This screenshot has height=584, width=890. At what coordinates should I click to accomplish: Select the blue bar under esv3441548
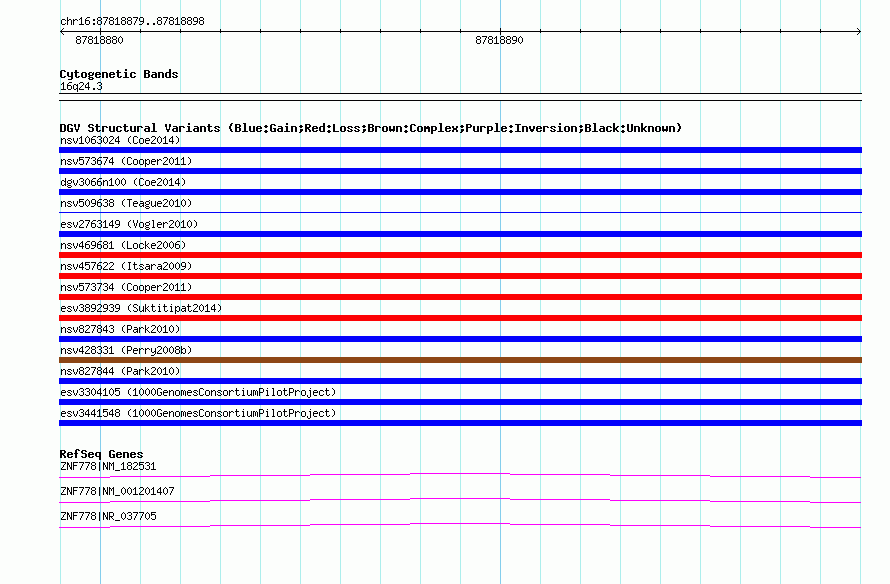click(460, 423)
